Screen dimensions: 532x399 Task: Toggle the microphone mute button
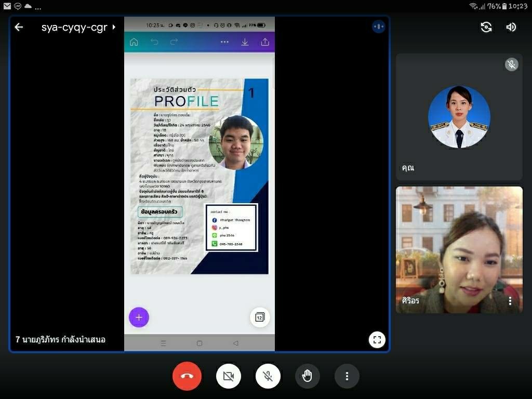(x=268, y=376)
